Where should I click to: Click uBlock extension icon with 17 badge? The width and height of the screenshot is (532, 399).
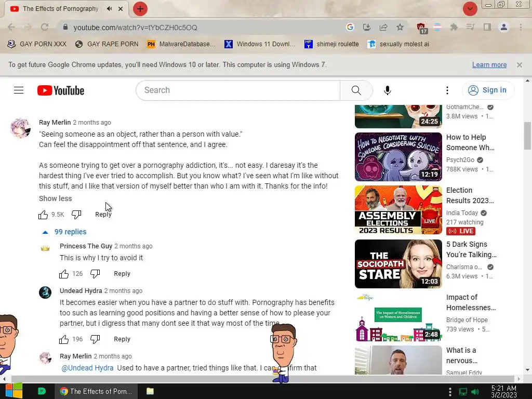click(x=421, y=28)
